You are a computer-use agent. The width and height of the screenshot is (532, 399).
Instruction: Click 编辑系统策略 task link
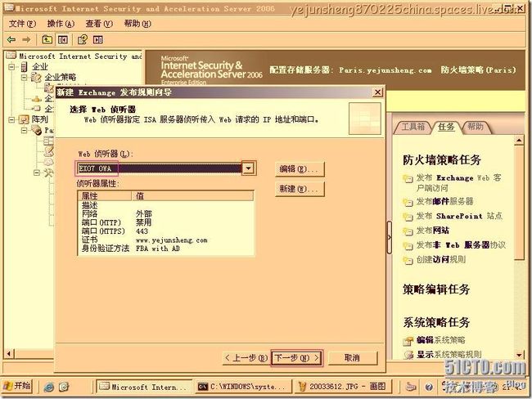440,340
